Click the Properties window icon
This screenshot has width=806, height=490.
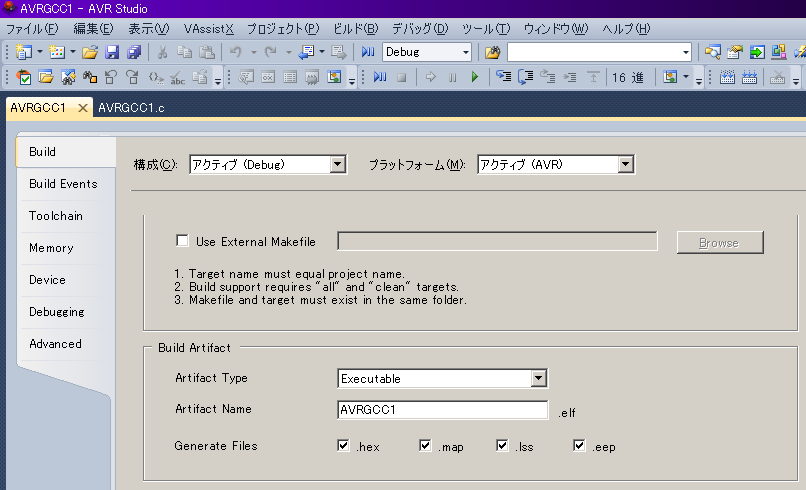[x=735, y=52]
